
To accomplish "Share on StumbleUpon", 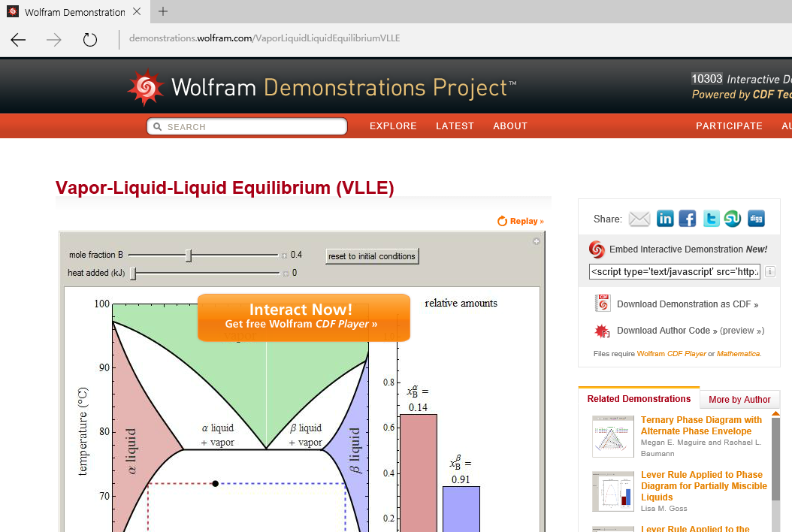I will coord(733,219).
